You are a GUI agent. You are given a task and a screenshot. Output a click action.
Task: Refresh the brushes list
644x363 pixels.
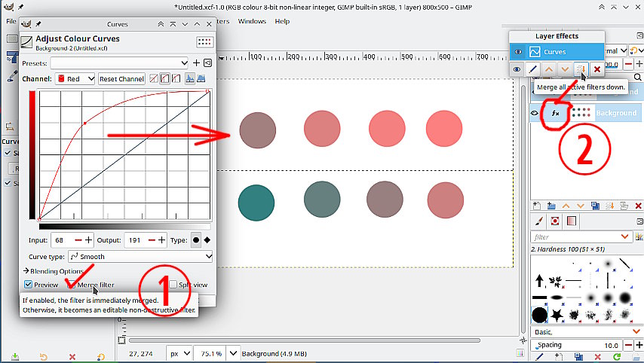pos(617,357)
